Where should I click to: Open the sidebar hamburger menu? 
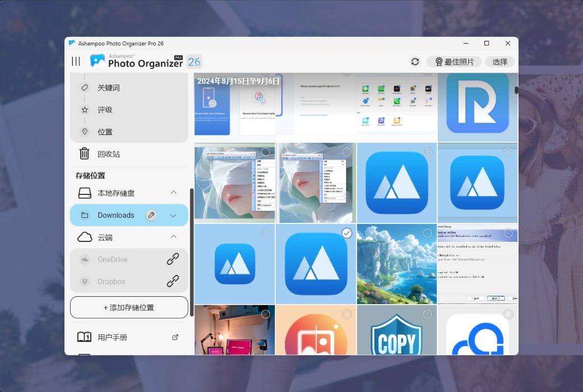[x=76, y=62]
